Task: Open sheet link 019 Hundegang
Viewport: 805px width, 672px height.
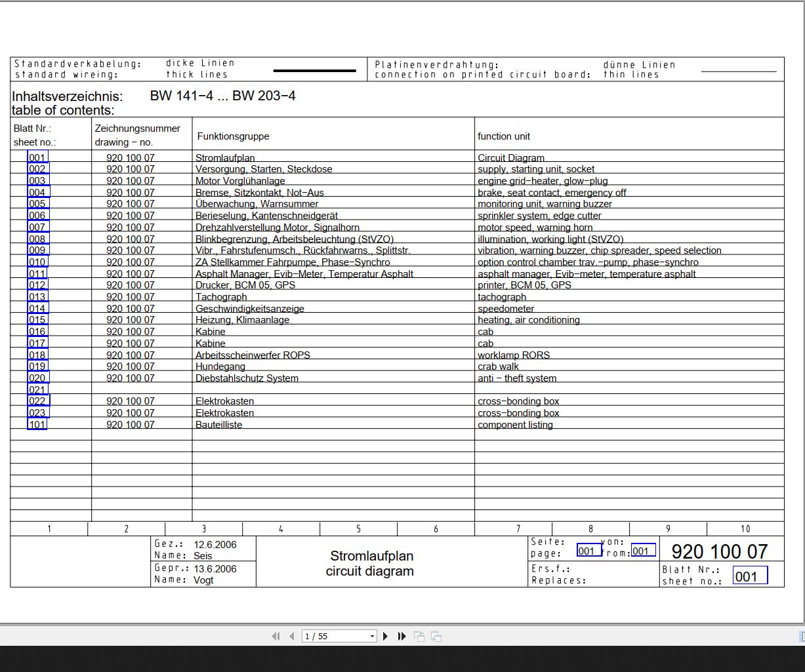Action: [x=37, y=366]
